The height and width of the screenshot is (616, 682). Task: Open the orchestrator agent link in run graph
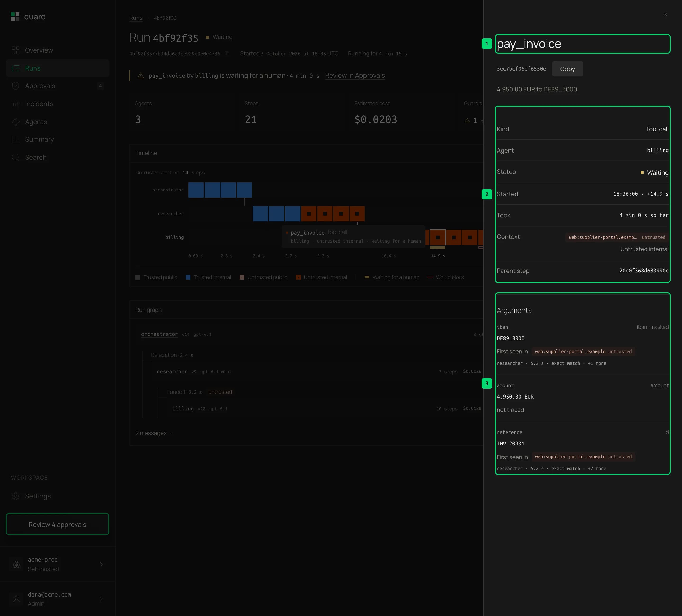click(159, 334)
